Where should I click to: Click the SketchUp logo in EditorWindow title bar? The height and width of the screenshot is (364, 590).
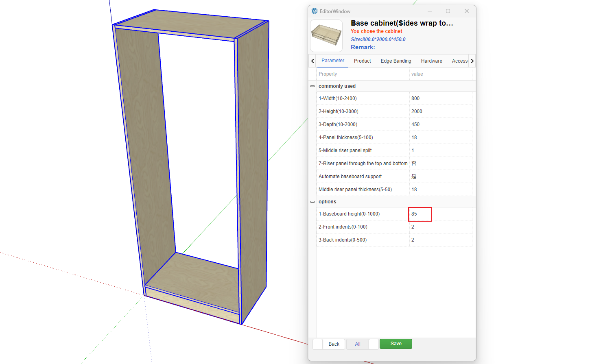click(x=315, y=11)
